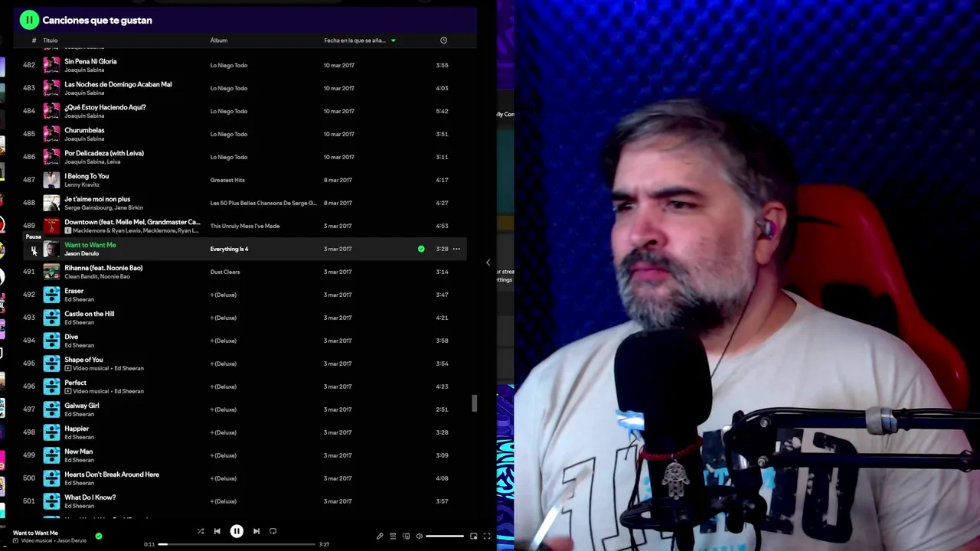Enter full screen mode icon
The height and width of the screenshot is (551, 980).
point(487,536)
